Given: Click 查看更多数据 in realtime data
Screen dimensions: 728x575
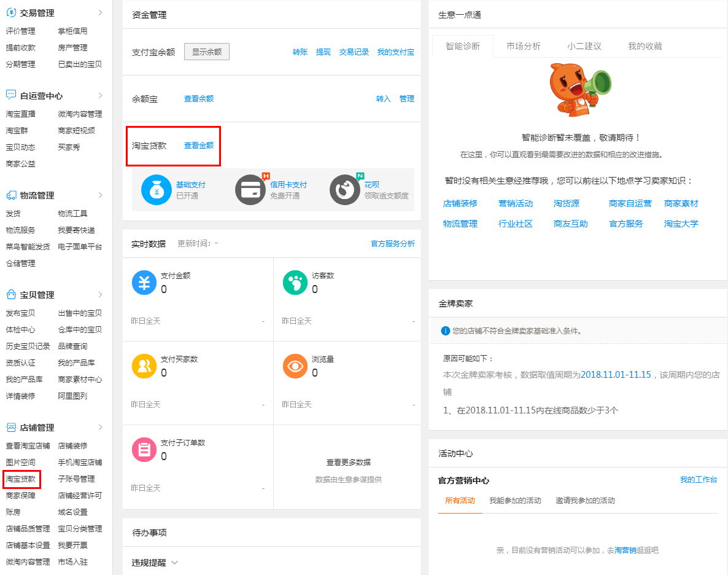Looking at the screenshot, I should tap(348, 463).
